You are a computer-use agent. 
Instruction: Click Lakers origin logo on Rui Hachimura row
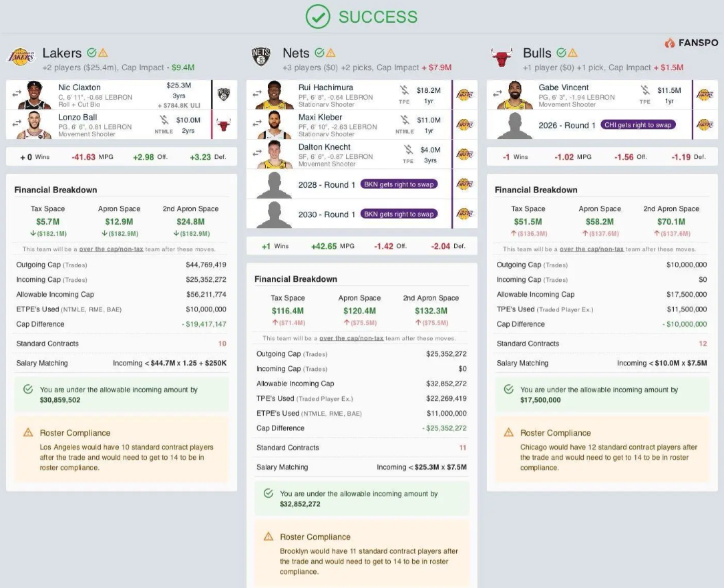[464, 95]
